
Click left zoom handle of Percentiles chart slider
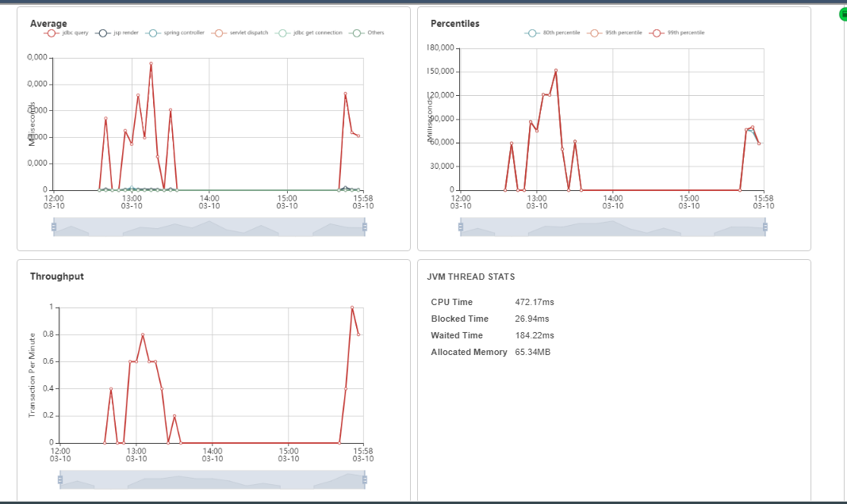(462, 227)
